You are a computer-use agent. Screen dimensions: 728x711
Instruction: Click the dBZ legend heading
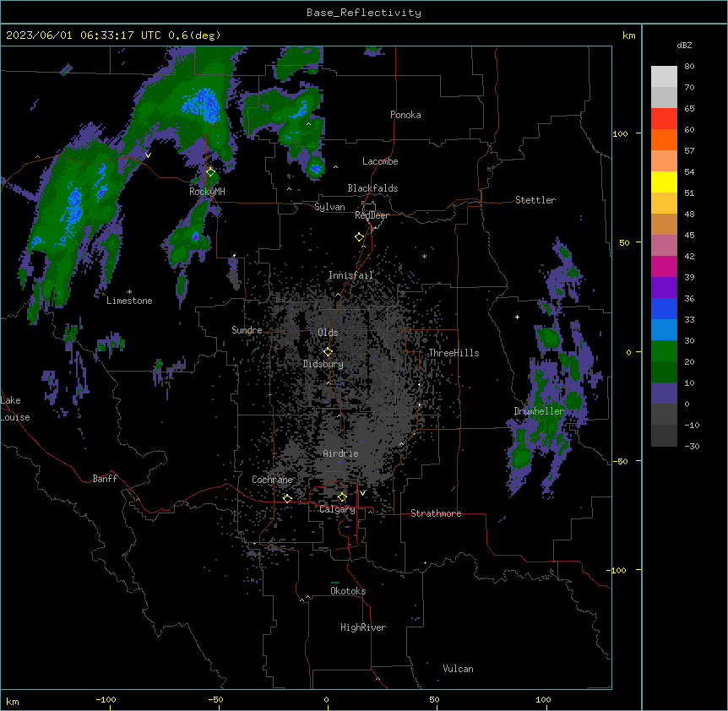(684, 46)
